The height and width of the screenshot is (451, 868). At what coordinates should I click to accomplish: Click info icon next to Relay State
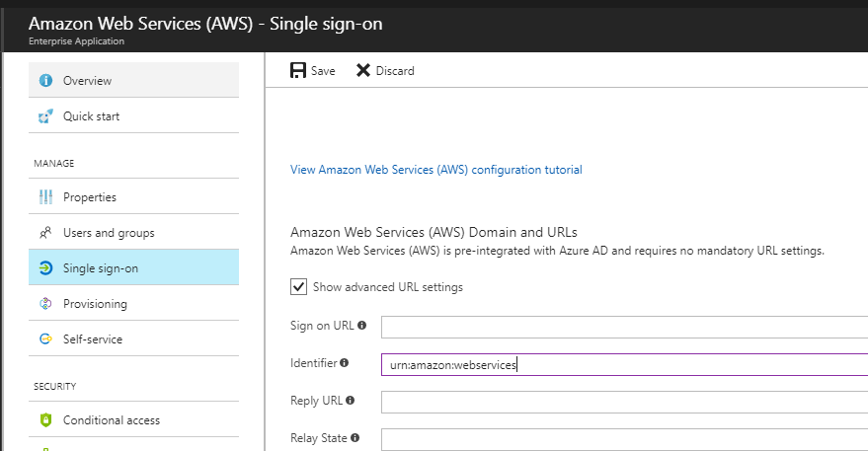coord(355,438)
